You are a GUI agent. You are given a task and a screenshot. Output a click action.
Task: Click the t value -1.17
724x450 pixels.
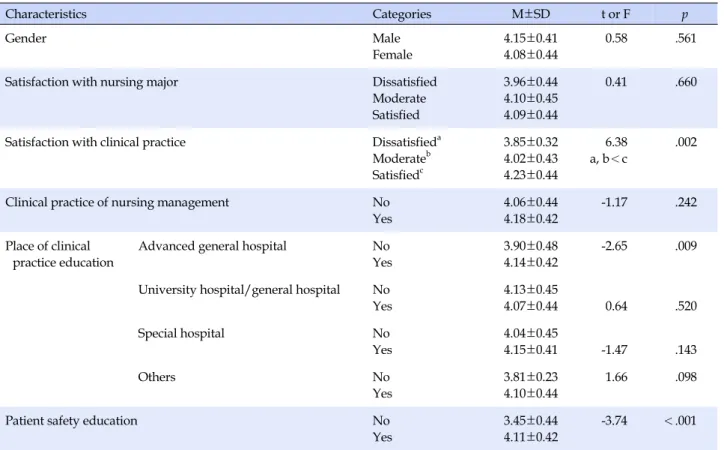[614, 202]
